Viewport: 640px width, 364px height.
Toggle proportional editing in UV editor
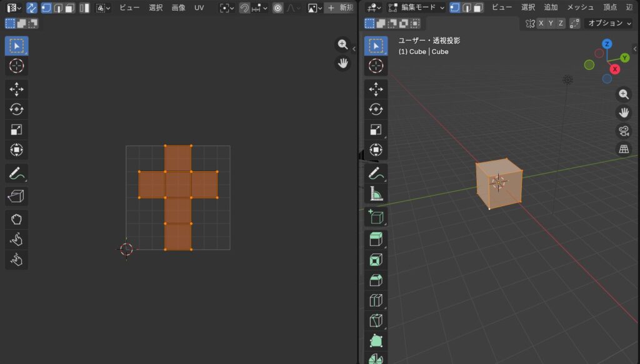click(x=277, y=7)
